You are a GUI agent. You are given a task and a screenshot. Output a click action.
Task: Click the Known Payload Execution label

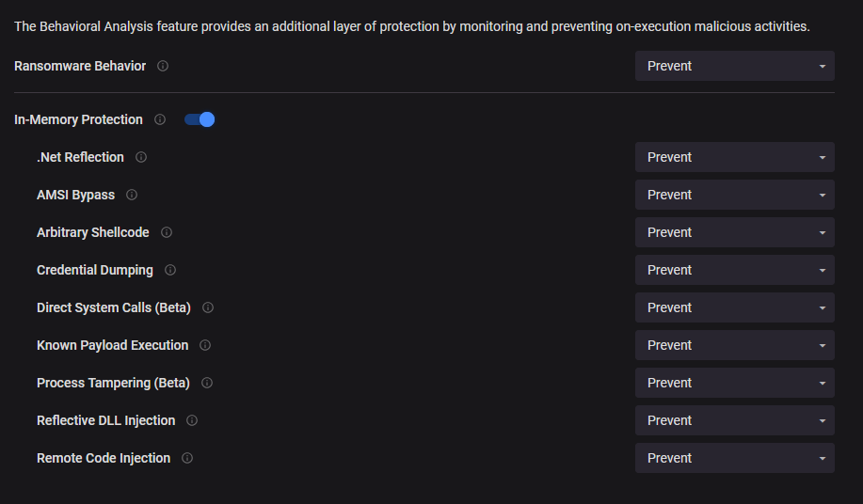pyautogui.click(x=112, y=345)
